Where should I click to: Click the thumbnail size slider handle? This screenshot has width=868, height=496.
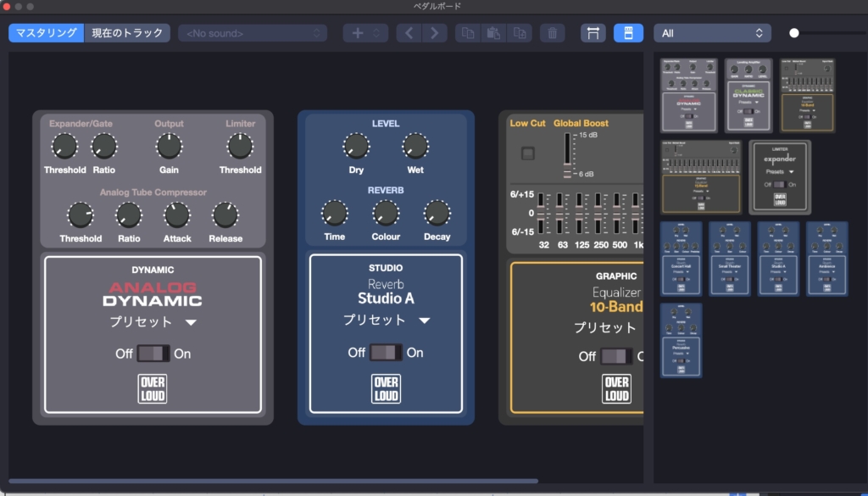coord(794,33)
